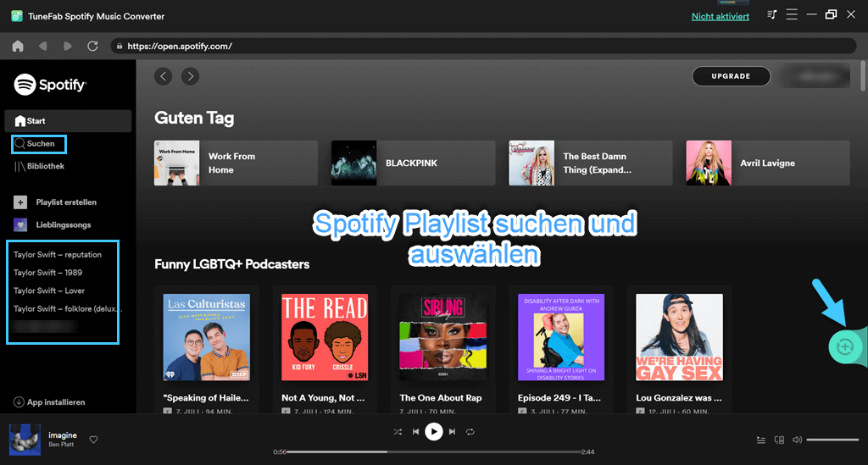Toggle repeat mode

(x=470, y=432)
